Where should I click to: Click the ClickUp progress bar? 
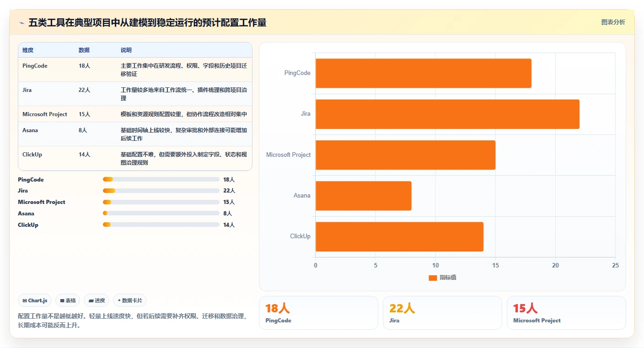(161, 225)
